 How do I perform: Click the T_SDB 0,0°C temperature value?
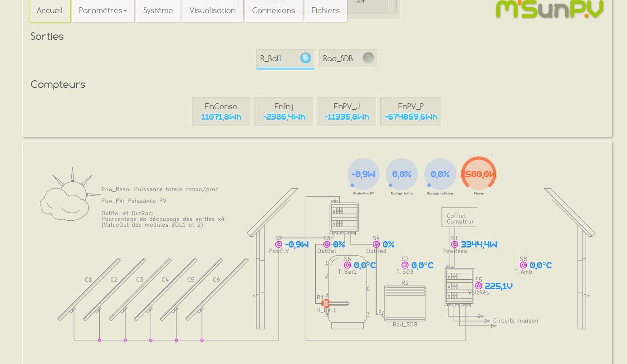click(422, 265)
